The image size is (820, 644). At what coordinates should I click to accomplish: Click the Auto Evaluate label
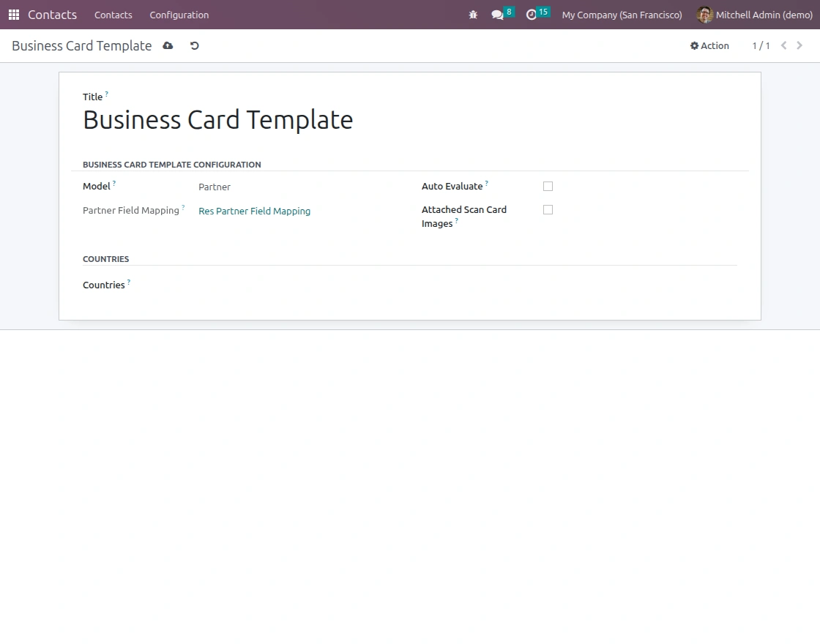point(452,186)
